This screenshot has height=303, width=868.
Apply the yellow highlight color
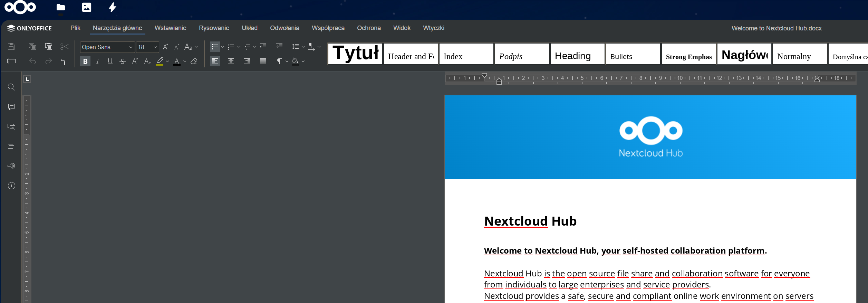160,61
